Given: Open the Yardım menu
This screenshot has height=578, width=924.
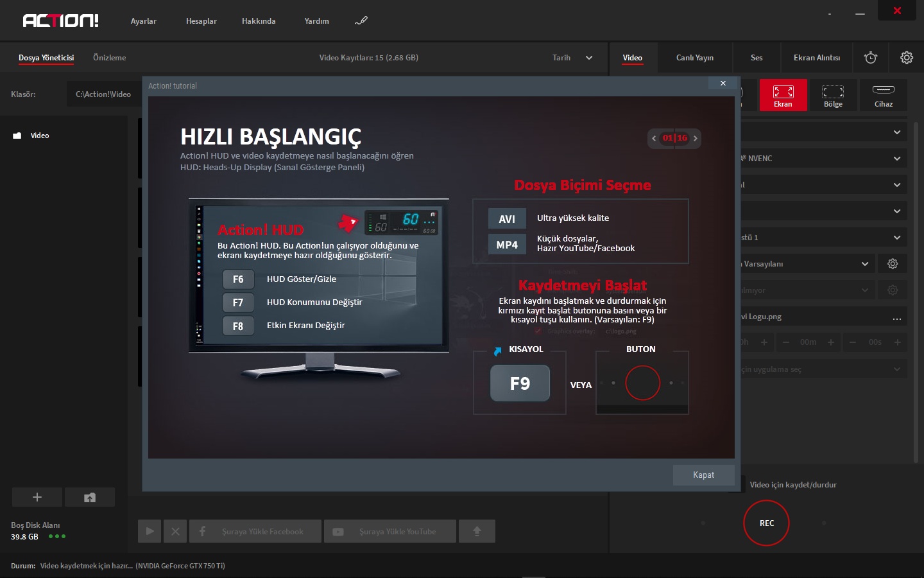Looking at the screenshot, I should pos(316,21).
